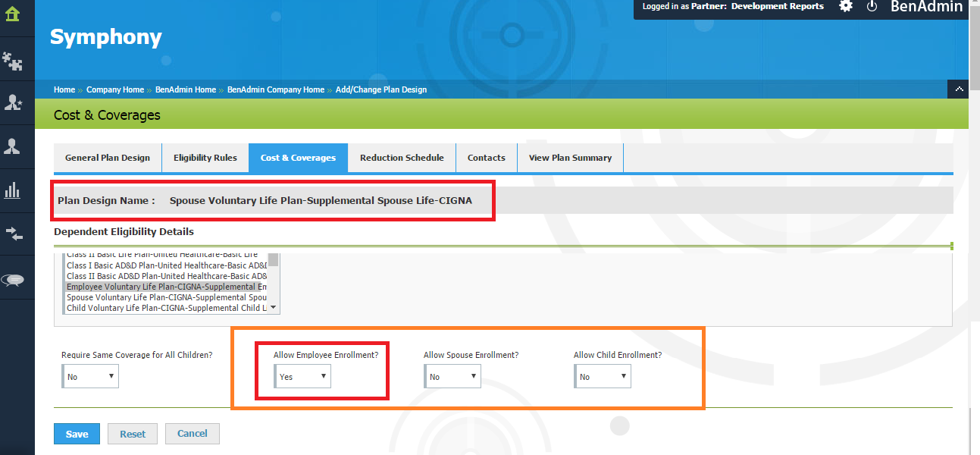
Task: Open the bar chart reports icon
Action: click(12, 190)
